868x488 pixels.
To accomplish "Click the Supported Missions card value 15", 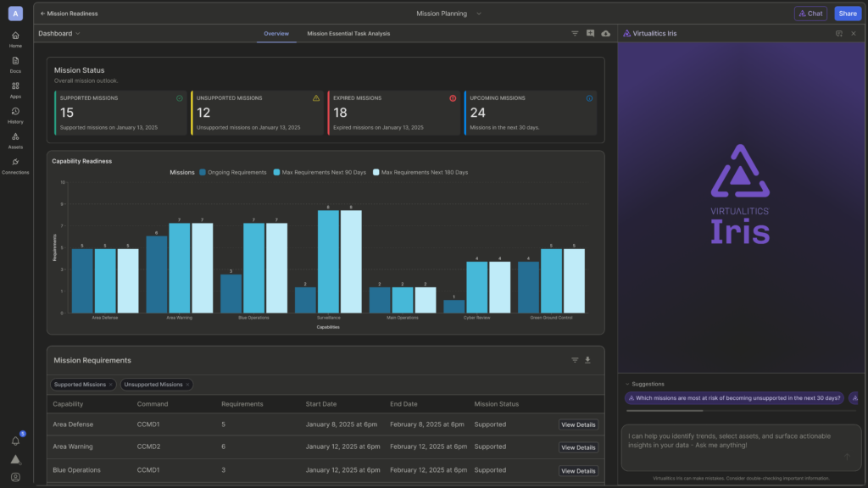I will click(x=67, y=113).
